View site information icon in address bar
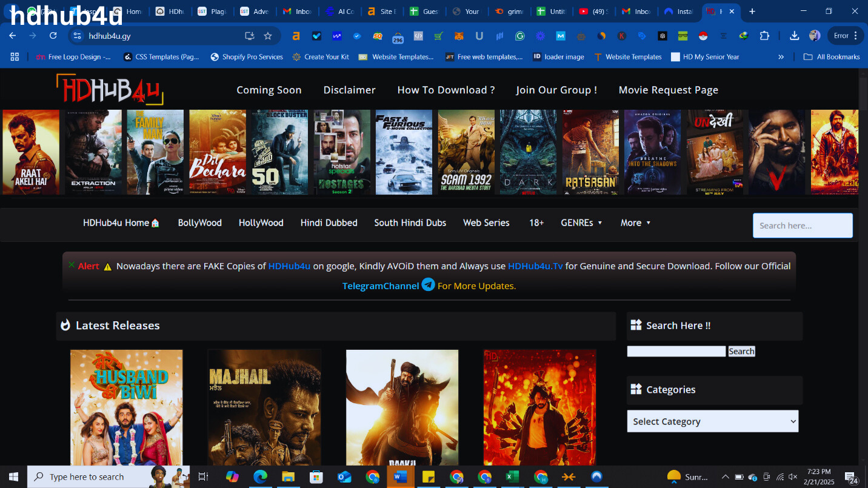Image resolution: width=868 pixels, height=488 pixels. [x=77, y=36]
